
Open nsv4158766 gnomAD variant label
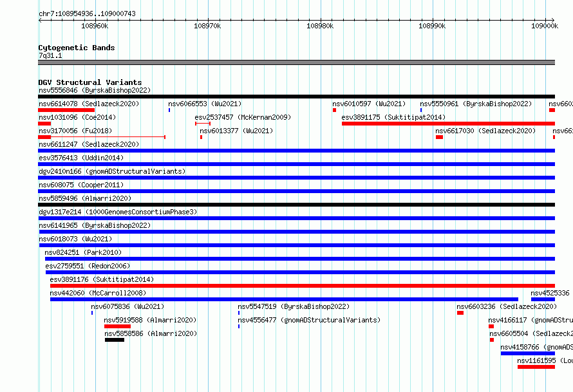[537, 347]
